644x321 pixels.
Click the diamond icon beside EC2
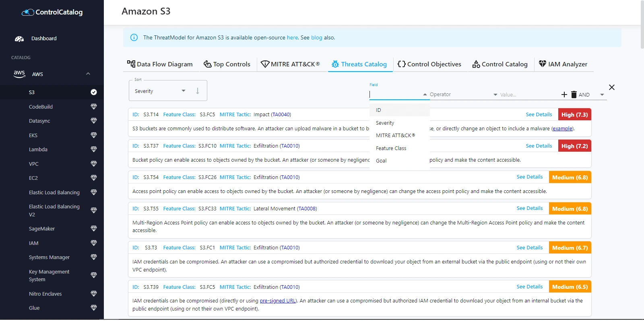click(x=94, y=178)
